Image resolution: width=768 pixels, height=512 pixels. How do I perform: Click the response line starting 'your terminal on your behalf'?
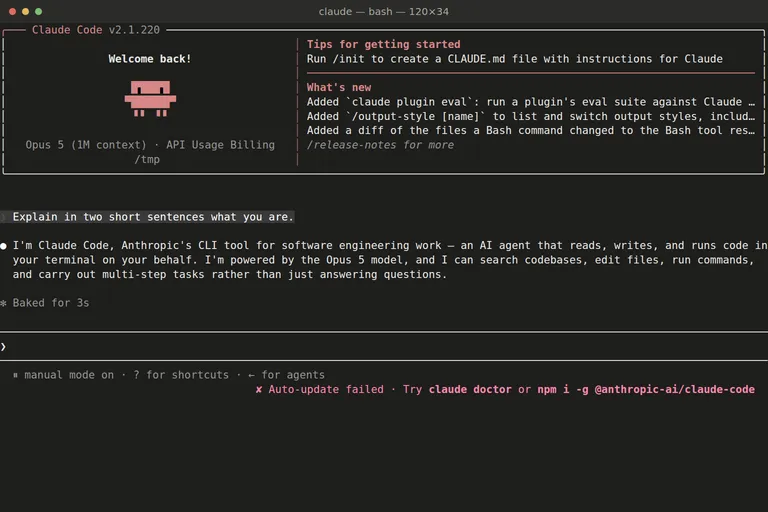click(x=384, y=260)
